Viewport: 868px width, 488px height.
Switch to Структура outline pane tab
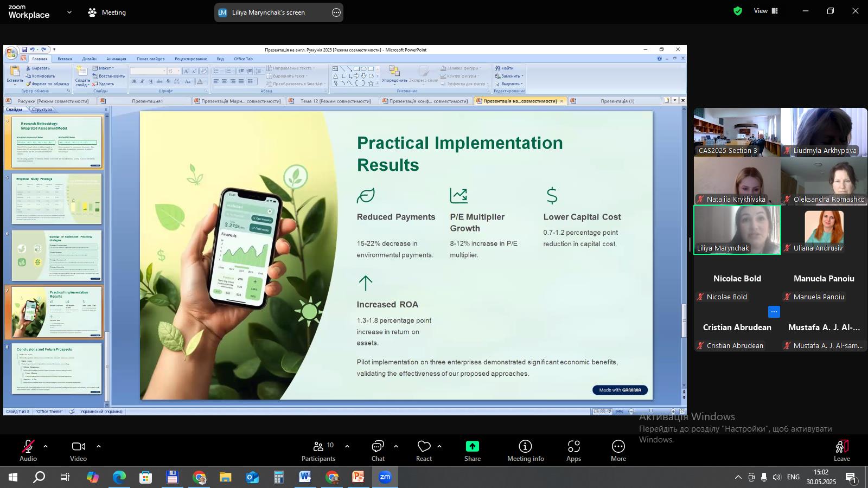pyautogui.click(x=42, y=110)
